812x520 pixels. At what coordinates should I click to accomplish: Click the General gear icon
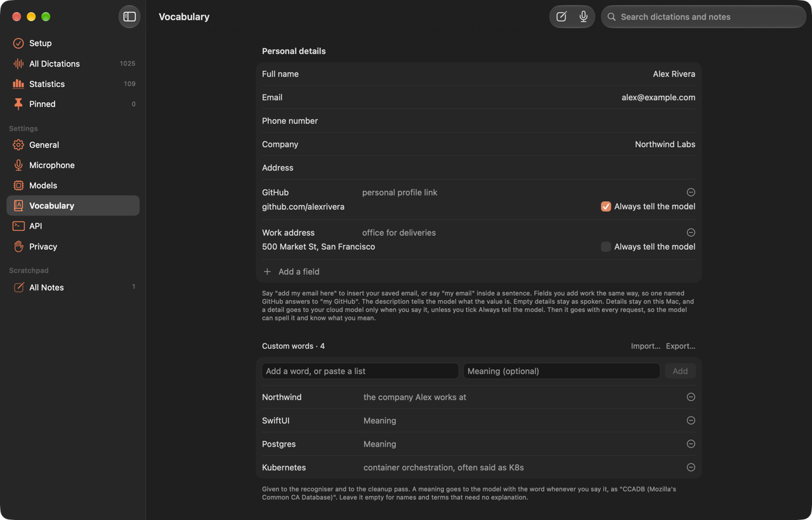[x=18, y=145]
